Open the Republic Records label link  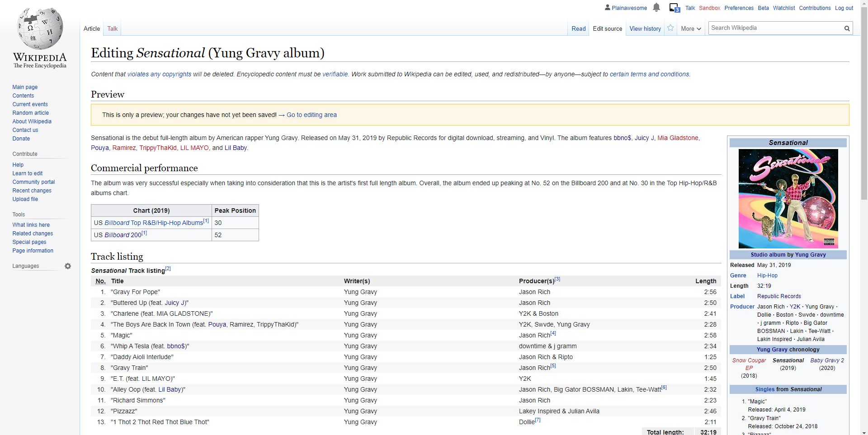pos(778,296)
